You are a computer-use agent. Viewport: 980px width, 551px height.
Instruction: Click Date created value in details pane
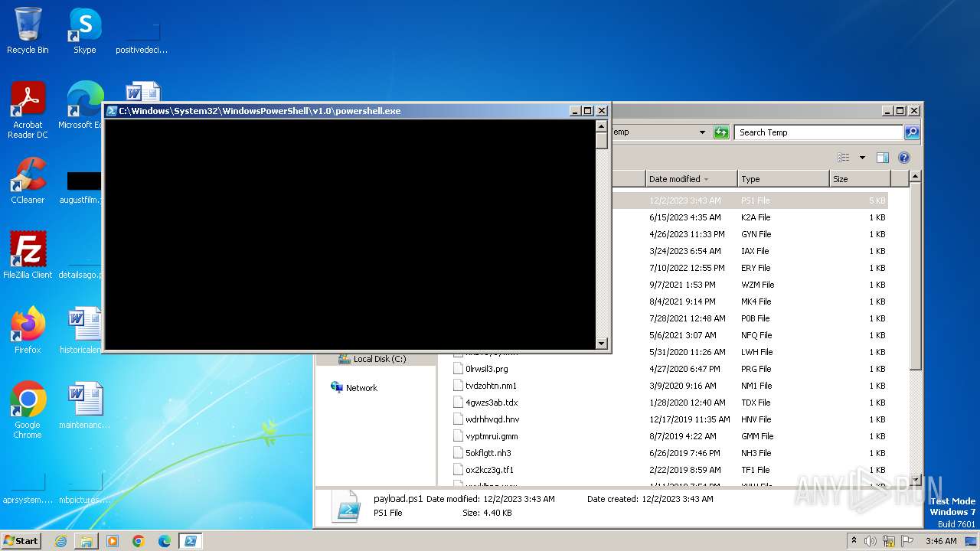pos(678,499)
